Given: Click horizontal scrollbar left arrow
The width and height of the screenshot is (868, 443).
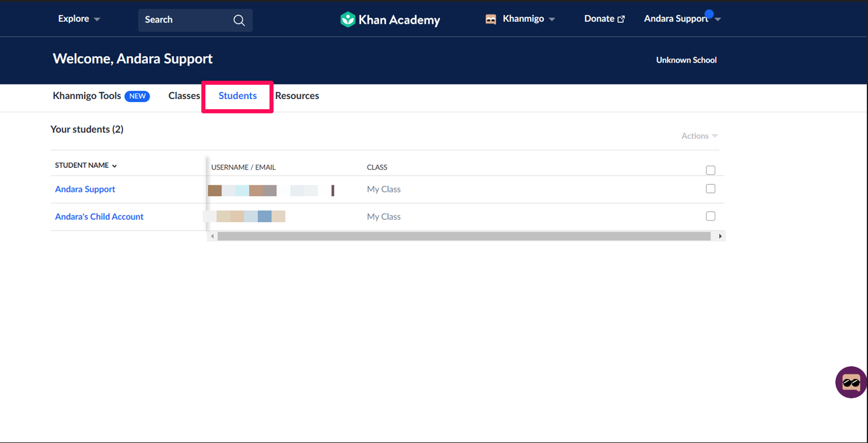Looking at the screenshot, I should 212,236.
